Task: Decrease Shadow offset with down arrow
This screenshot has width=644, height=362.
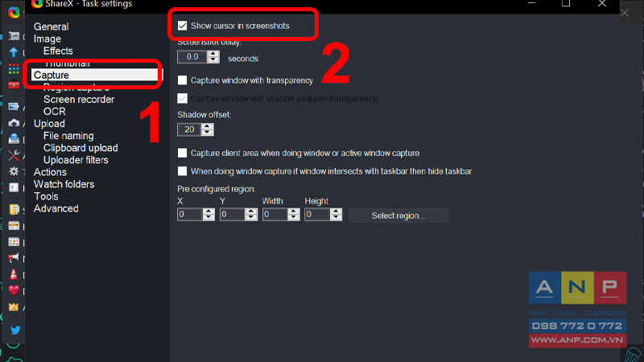Action: coord(208,133)
